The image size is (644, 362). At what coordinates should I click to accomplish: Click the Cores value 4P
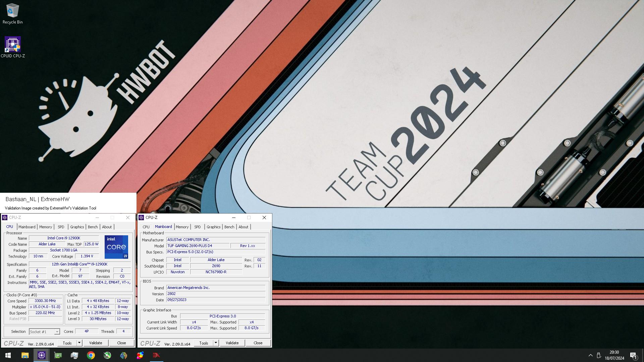[87, 331]
